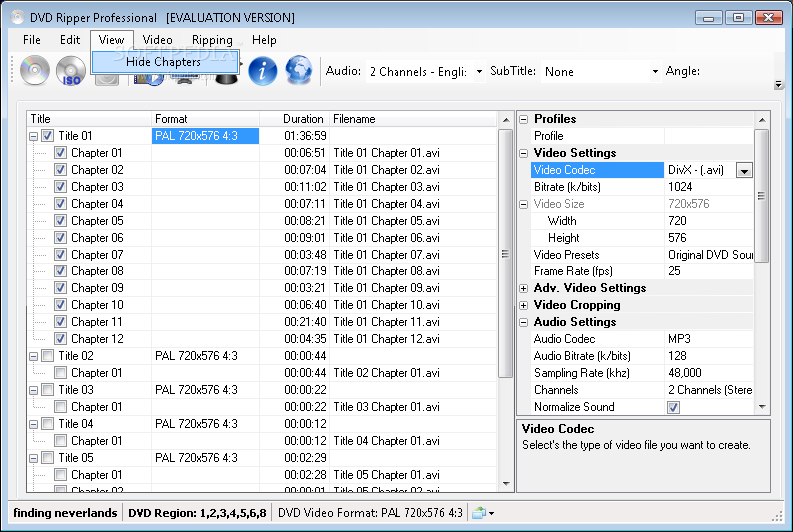Screen dimensions: 793x532
Task: Select the Video Presets property row
Action: [x=642, y=255]
